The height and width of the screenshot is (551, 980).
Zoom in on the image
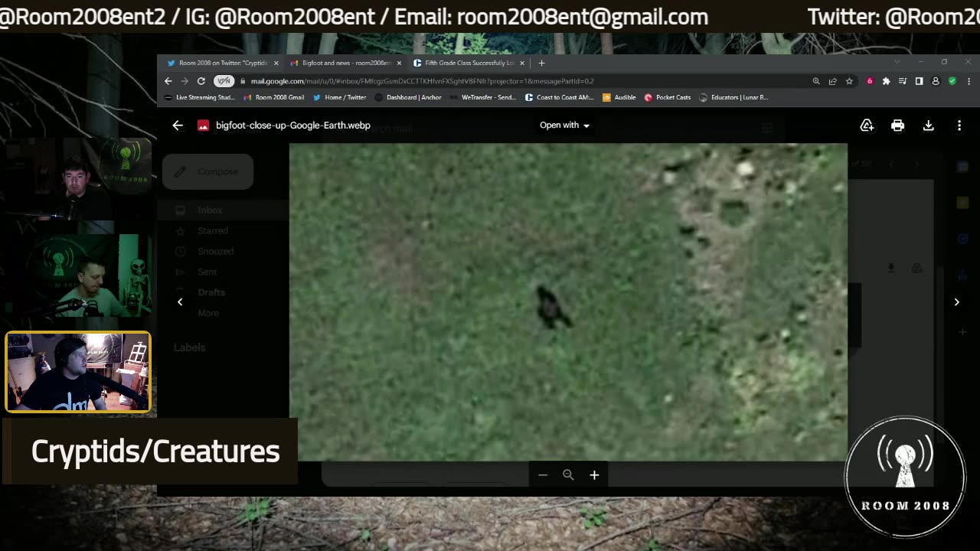pos(594,475)
